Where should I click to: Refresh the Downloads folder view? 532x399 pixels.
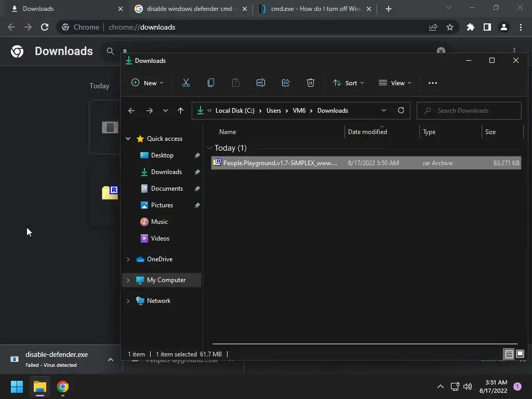[x=401, y=110]
